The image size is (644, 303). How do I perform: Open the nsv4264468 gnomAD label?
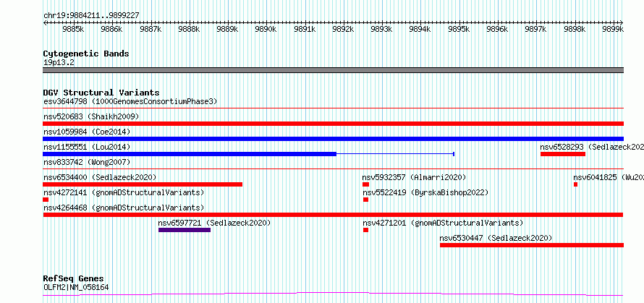[124, 208]
